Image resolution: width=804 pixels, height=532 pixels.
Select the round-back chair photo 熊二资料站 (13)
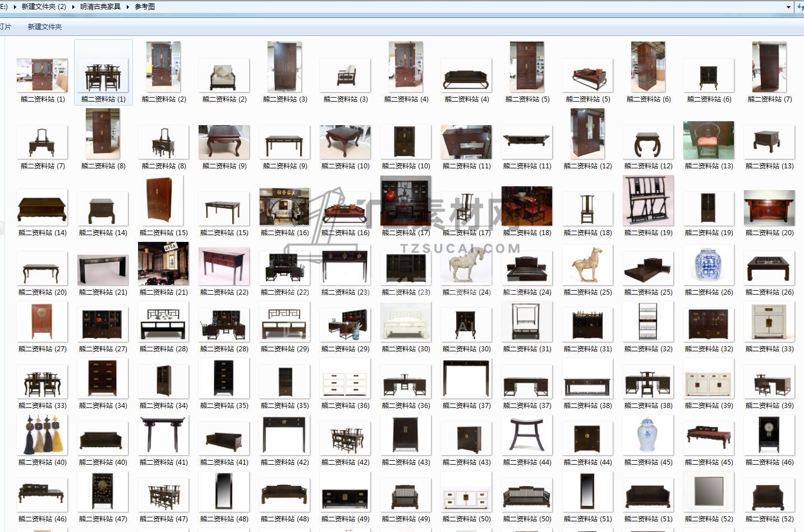[x=709, y=140]
